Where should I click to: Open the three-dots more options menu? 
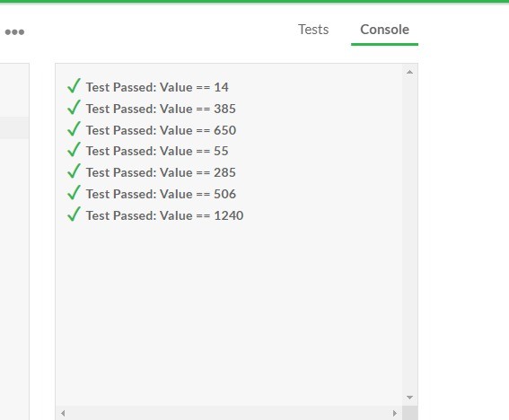pos(14,31)
